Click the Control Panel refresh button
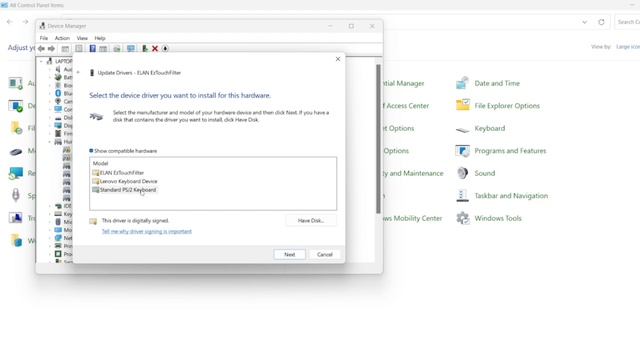This screenshot has height=360, width=640. (x=601, y=22)
